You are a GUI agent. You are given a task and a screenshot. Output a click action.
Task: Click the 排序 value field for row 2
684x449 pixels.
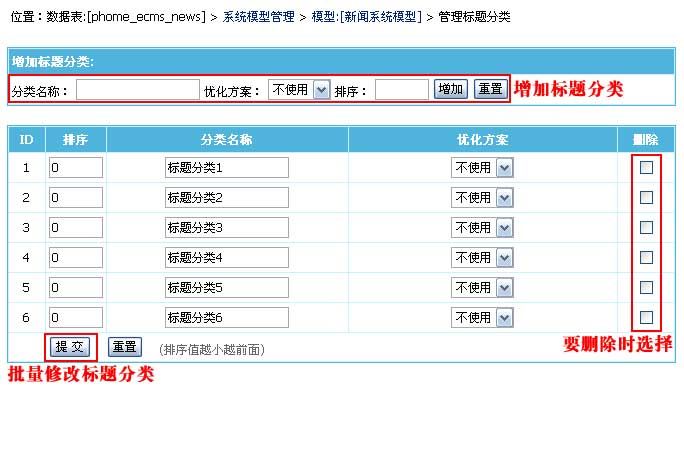[x=76, y=198]
